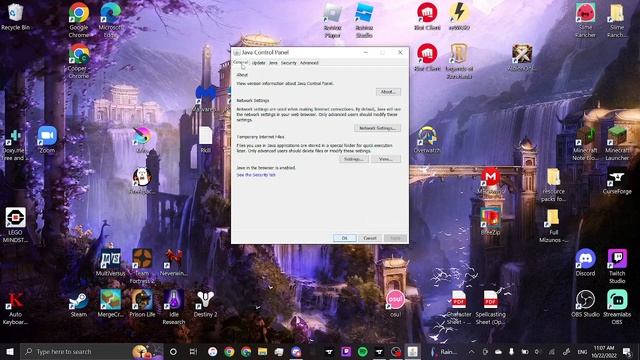This screenshot has height=360, width=640.
Task: Select the Cooper Chrome shortcut
Action: [79, 61]
